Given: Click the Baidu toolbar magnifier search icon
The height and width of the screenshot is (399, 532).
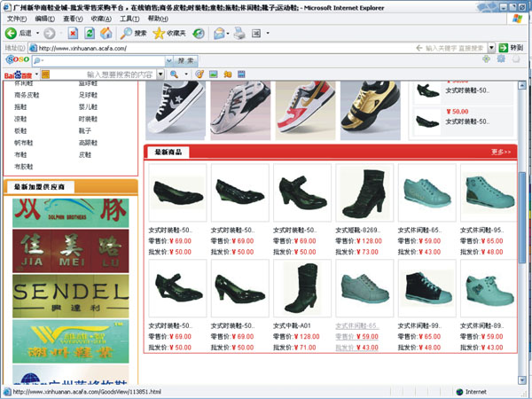Looking at the screenshot, I should [174, 74].
